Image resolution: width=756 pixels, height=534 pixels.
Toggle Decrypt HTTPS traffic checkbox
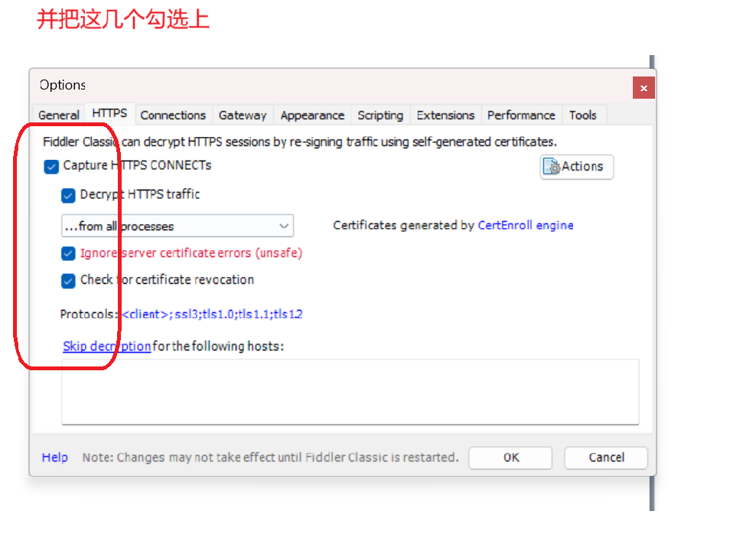pyautogui.click(x=68, y=195)
